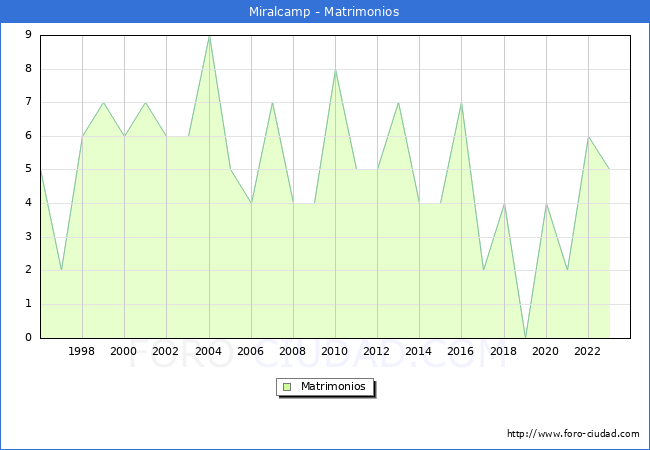650x450 pixels.
Task: Click the 2016 x-axis label
Action: click(x=461, y=351)
